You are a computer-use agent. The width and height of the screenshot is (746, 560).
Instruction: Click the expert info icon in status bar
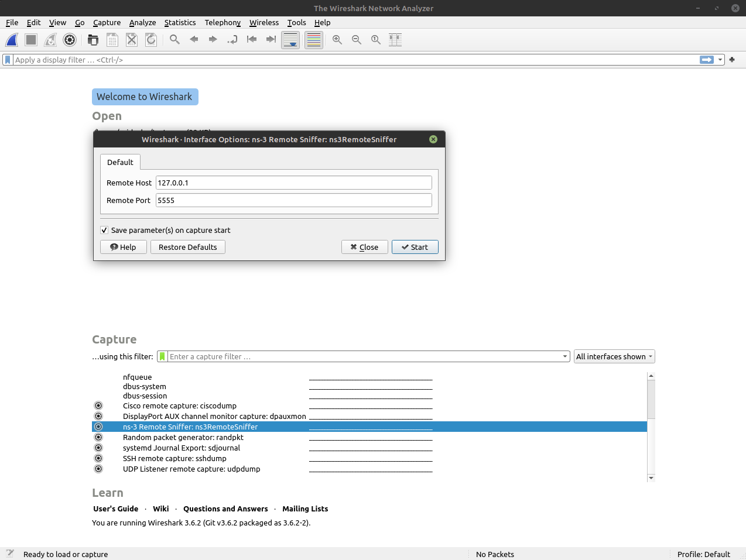click(x=10, y=554)
